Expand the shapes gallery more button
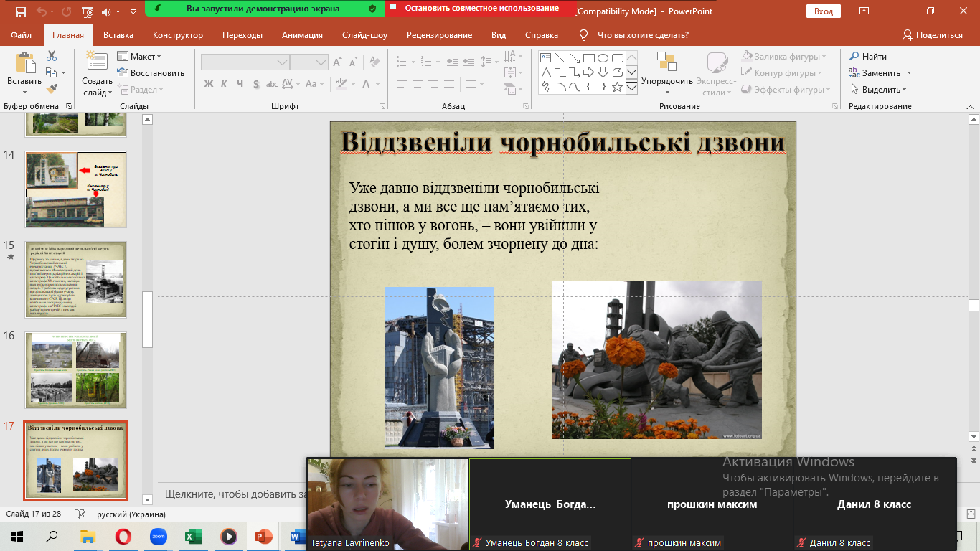This screenshot has width=980, height=551. (x=631, y=88)
